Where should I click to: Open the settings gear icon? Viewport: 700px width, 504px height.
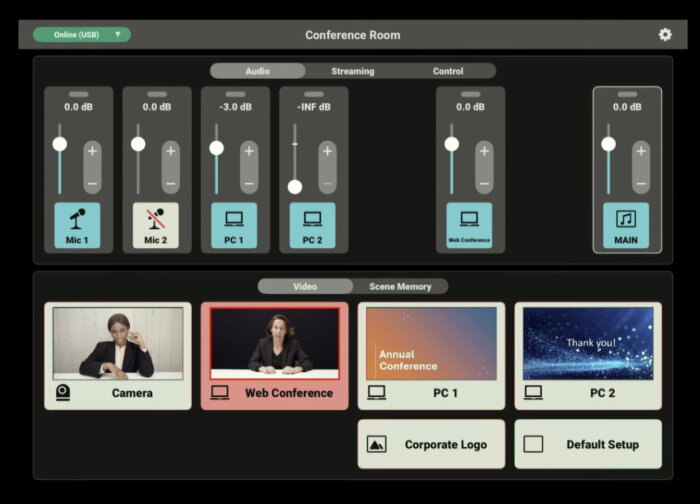point(665,35)
